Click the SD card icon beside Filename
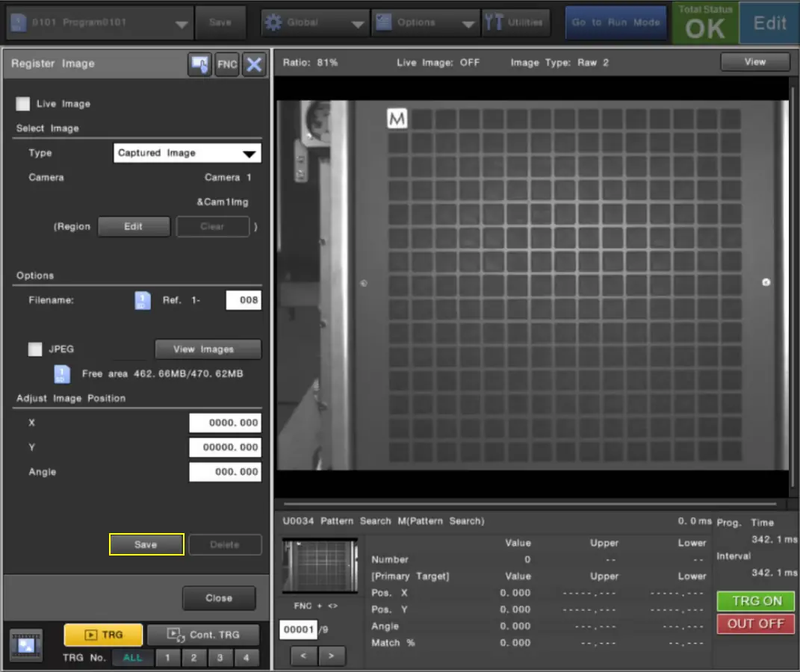The height and width of the screenshot is (672, 800). 142,300
